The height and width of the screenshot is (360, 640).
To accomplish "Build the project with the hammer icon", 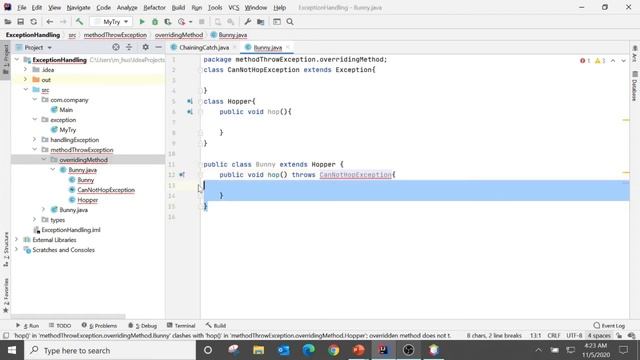I will 79,22.
